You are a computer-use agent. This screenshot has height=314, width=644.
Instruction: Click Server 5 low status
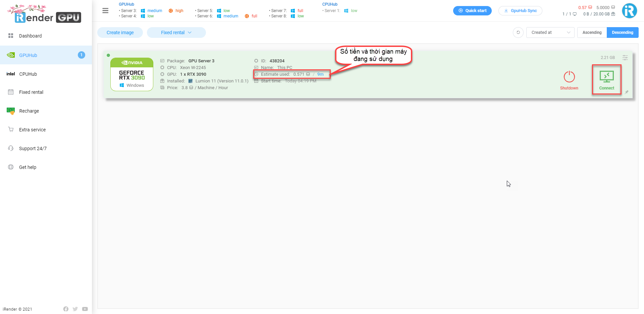tap(223, 11)
